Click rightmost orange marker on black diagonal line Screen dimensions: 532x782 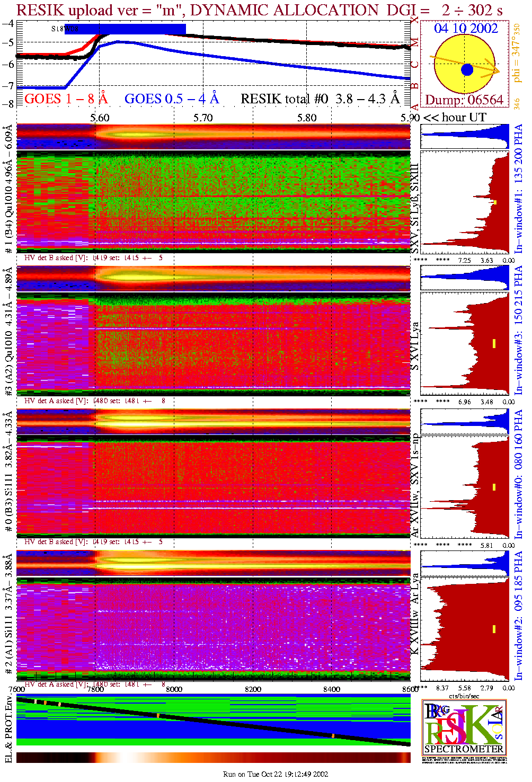click(333, 735)
